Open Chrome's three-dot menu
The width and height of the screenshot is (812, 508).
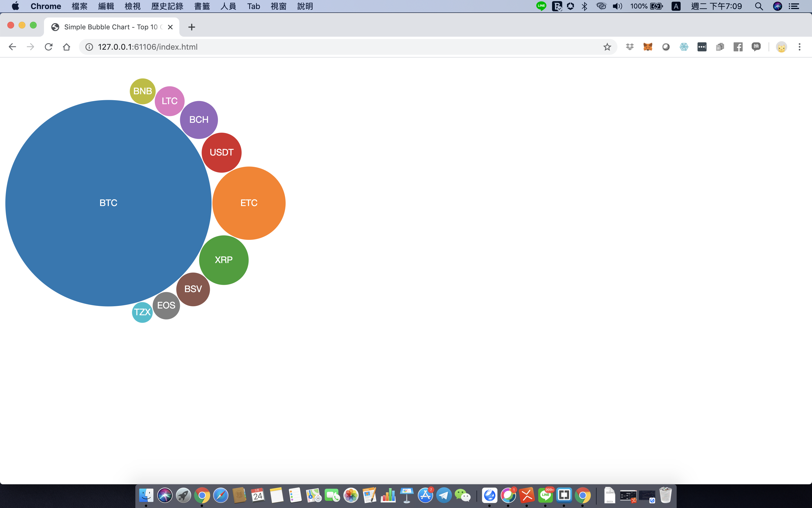coord(800,47)
